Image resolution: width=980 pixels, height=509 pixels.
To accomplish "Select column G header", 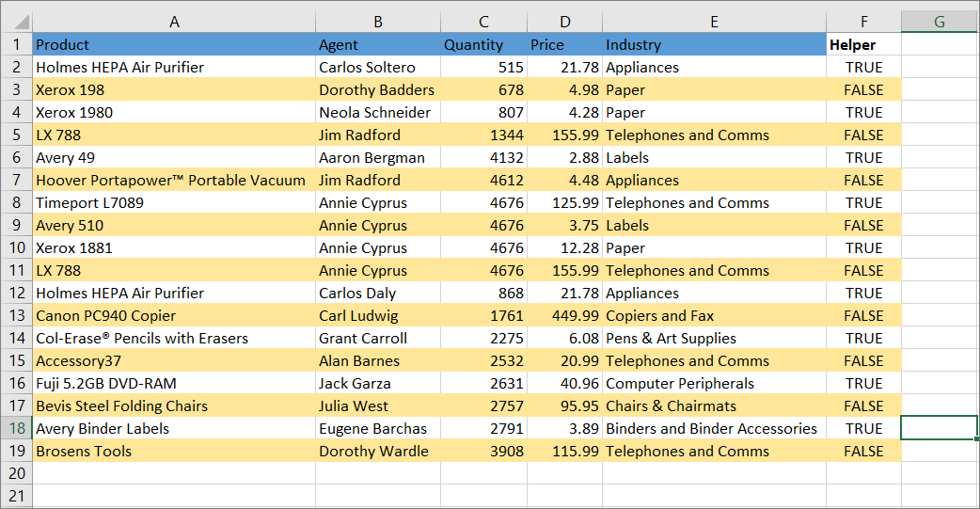I will coord(939,22).
